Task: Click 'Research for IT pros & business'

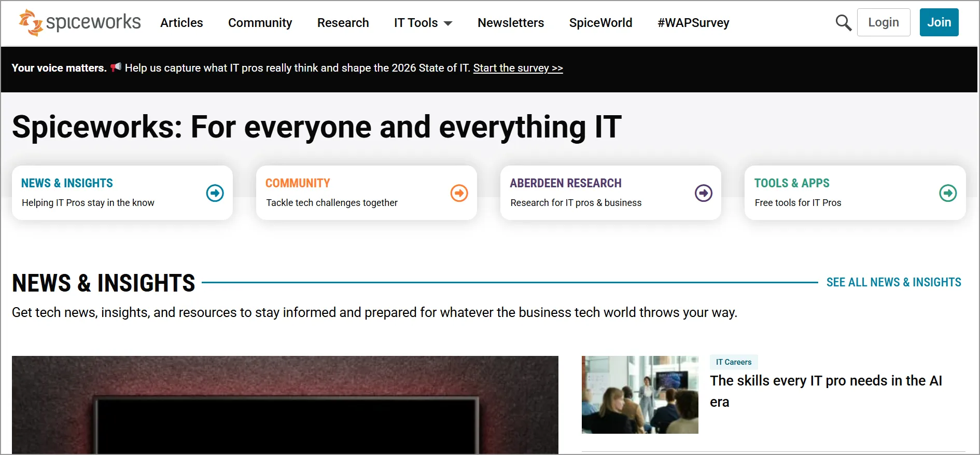Action: click(576, 203)
